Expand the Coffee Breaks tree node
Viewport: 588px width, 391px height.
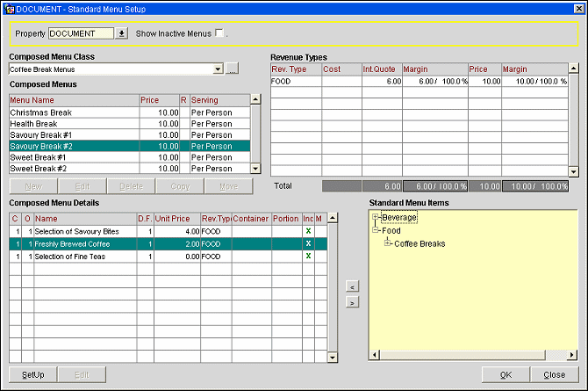(x=387, y=243)
